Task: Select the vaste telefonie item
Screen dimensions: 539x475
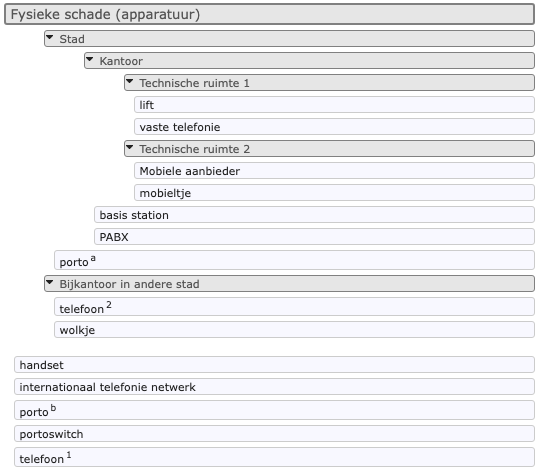Action: pos(334,126)
